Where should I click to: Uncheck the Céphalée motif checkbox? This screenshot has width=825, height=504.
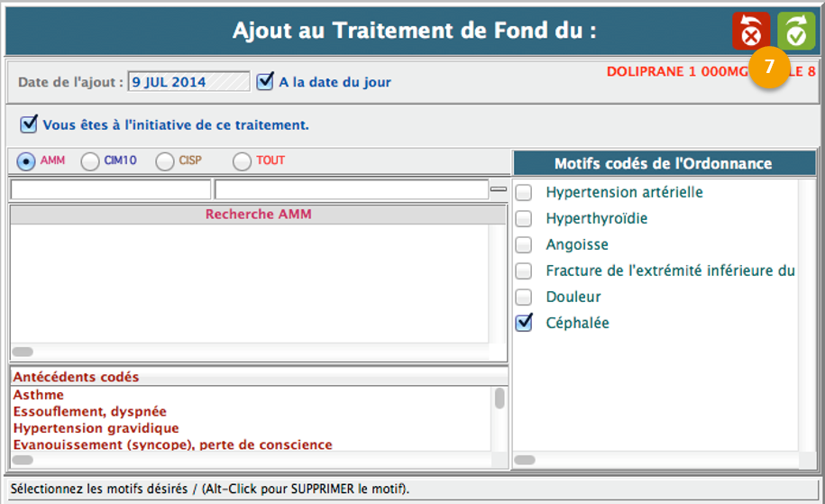coord(524,323)
